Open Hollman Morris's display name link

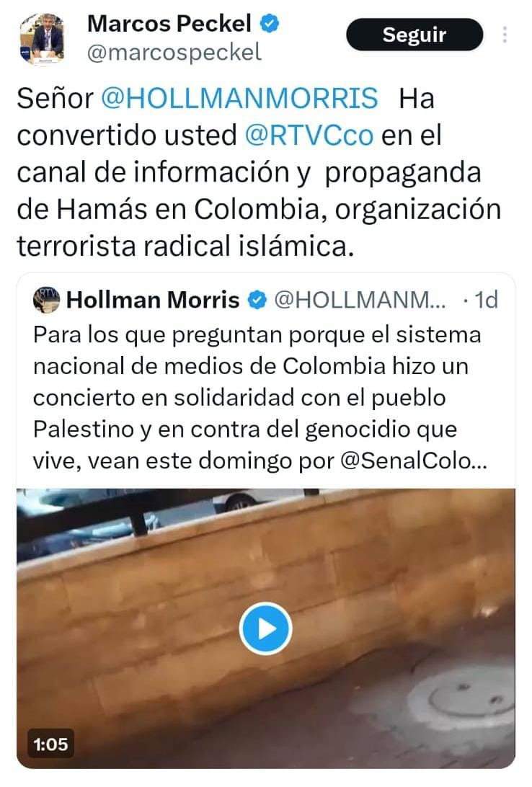point(153,300)
